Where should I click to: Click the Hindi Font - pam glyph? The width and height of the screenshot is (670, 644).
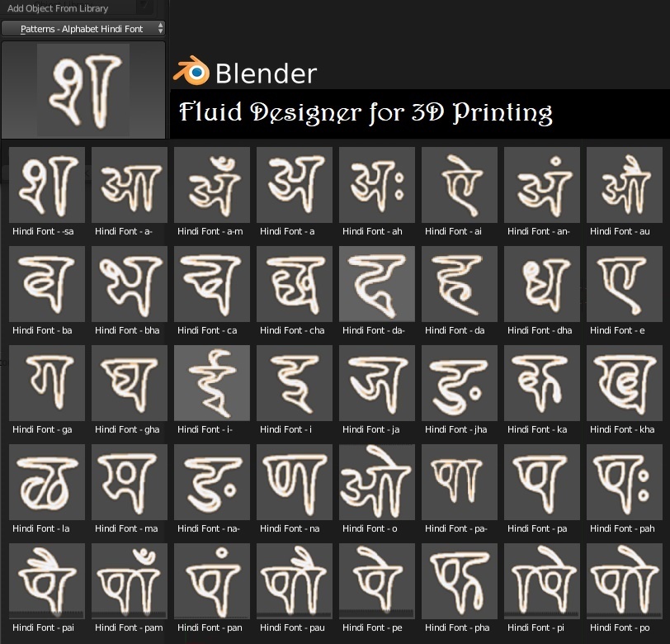pos(130,581)
